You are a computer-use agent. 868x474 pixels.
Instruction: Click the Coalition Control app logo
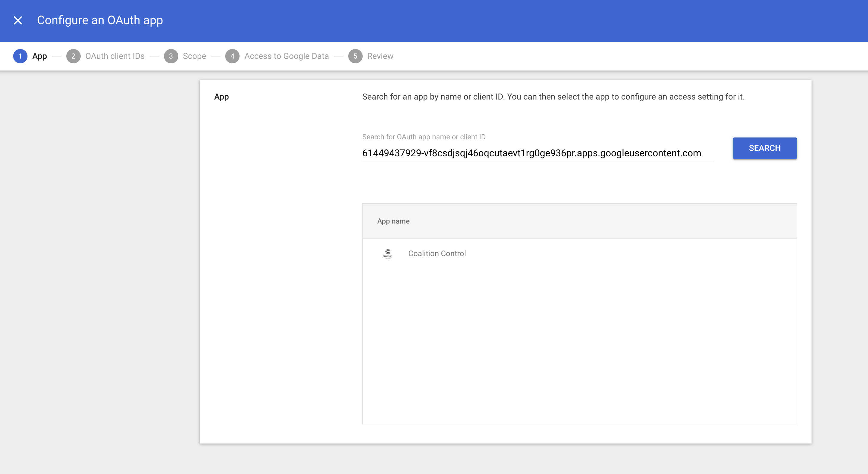[388, 253]
